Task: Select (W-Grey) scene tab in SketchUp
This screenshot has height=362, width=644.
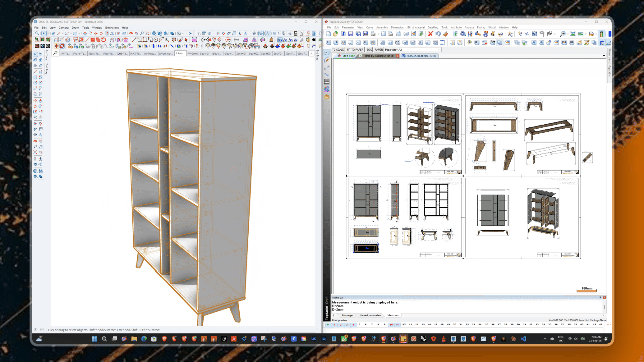Action: (192, 52)
